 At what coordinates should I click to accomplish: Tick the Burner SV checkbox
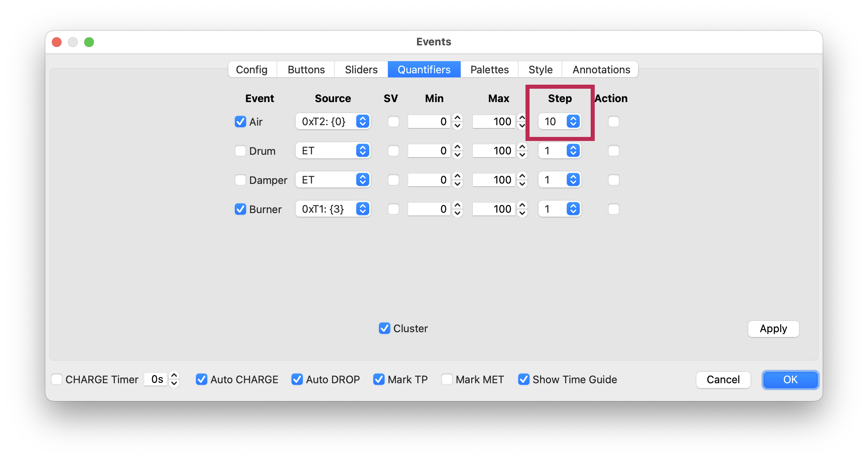click(393, 209)
